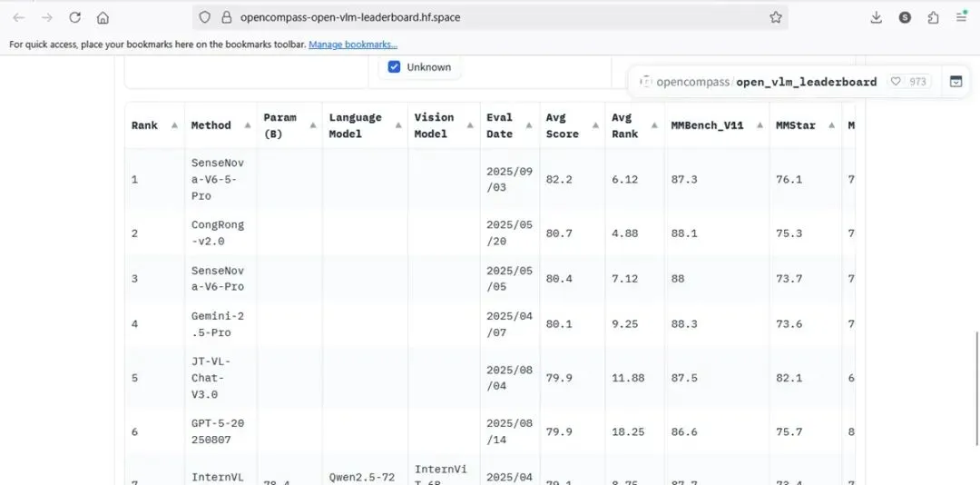The image size is (980, 485).
Task: Click the 7.12 average rank cell
Action: coord(635,279)
